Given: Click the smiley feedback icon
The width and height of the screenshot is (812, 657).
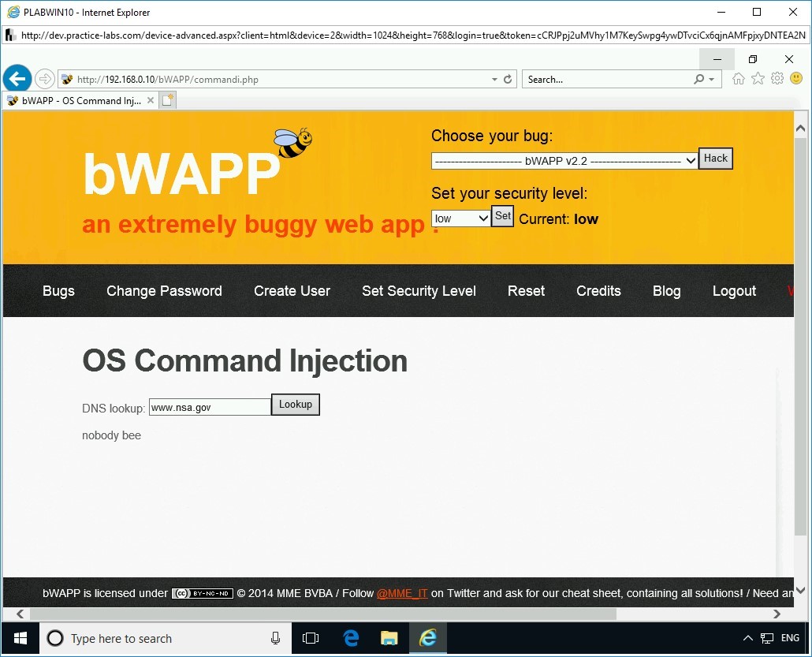Looking at the screenshot, I should 796,78.
